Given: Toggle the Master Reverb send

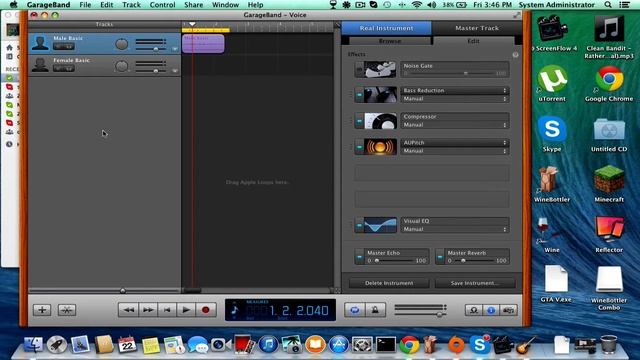Looking at the screenshot, I should point(440,257).
